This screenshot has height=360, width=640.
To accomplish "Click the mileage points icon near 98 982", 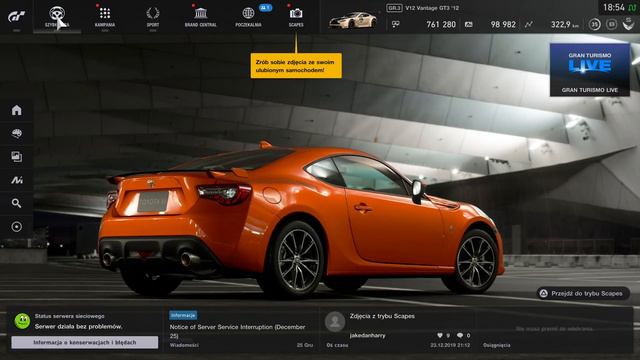I will (469, 24).
